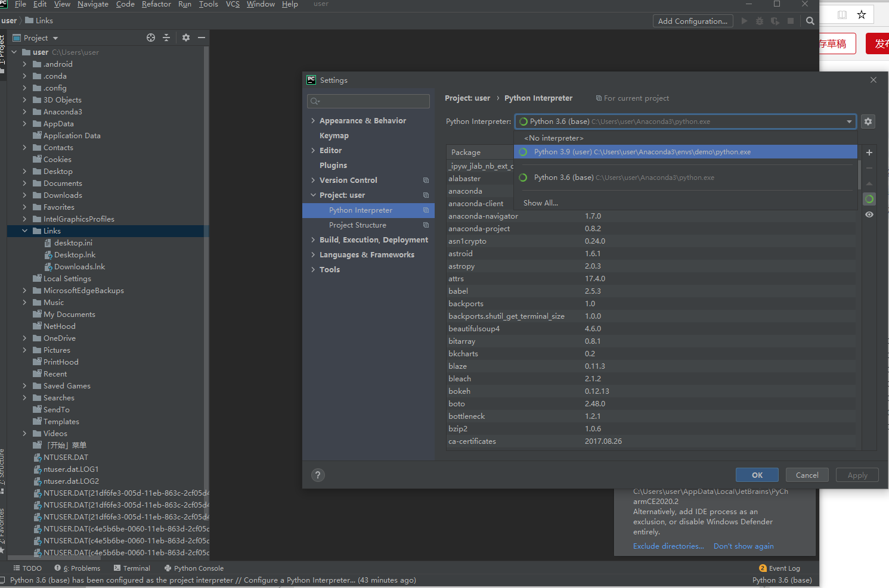Screen dimensions: 889x588
Task: Open Project panel options gear menu
Action: point(185,37)
